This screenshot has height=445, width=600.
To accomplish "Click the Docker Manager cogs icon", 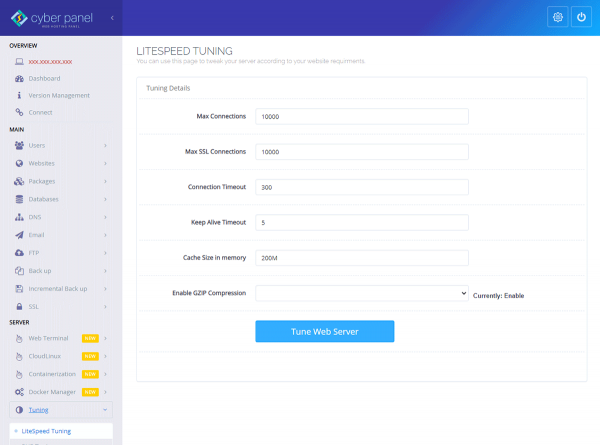I will pos(19,392).
